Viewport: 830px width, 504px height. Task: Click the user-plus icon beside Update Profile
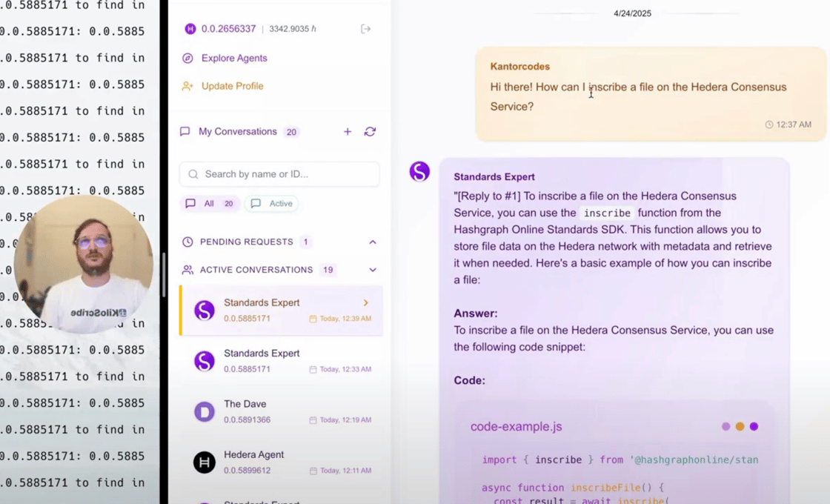(x=187, y=86)
